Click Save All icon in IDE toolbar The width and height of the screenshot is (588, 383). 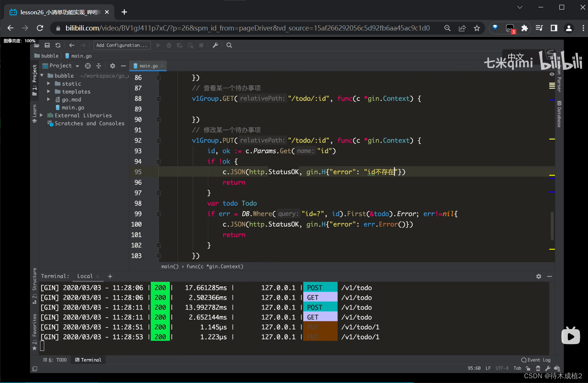(47, 45)
